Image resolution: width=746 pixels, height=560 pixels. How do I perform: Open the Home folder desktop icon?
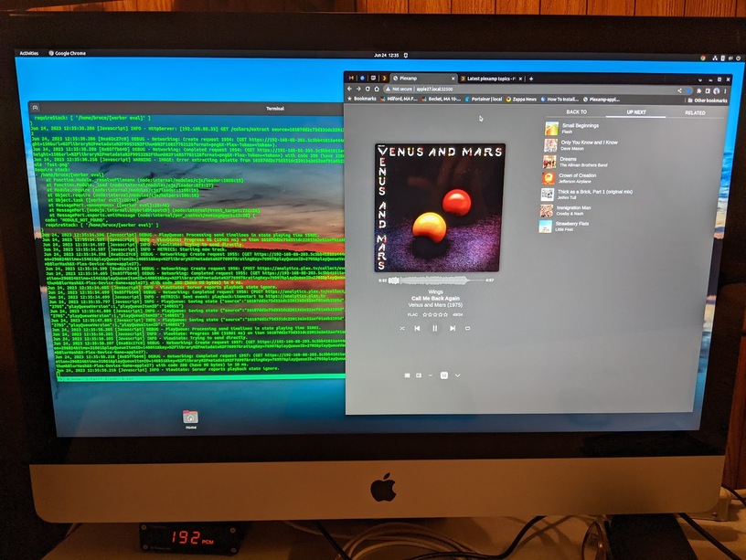tap(190, 419)
